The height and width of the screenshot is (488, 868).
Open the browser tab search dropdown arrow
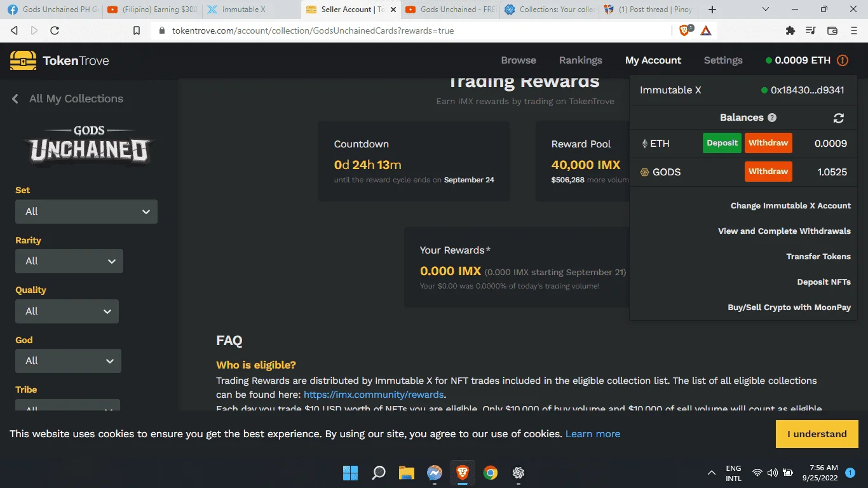[x=765, y=10]
